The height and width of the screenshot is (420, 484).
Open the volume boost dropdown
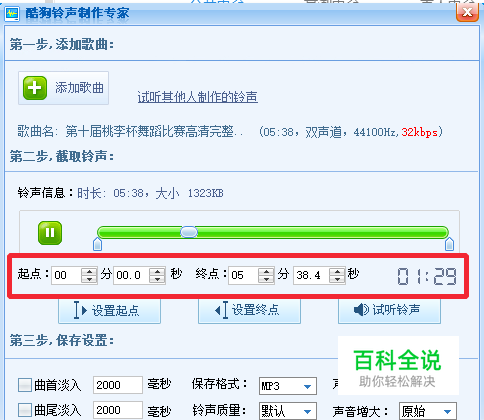point(428,411)
